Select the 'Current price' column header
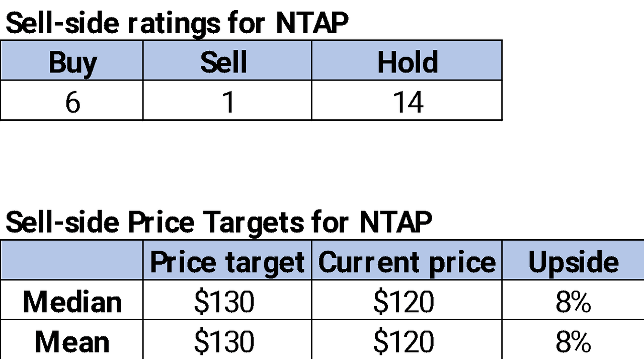This screenshot has height=359, width=644. pos(407,262)
